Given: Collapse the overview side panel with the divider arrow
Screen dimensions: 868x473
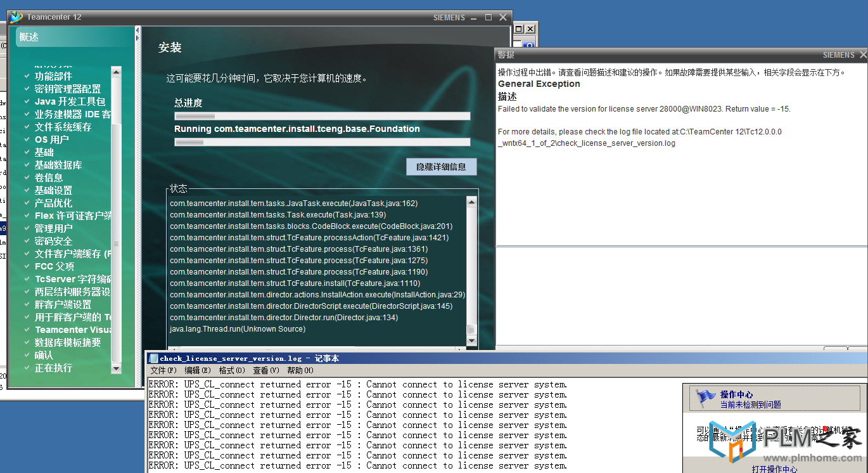Looking at the screenshot, I should pyautogui.click(x=137, y=30).
